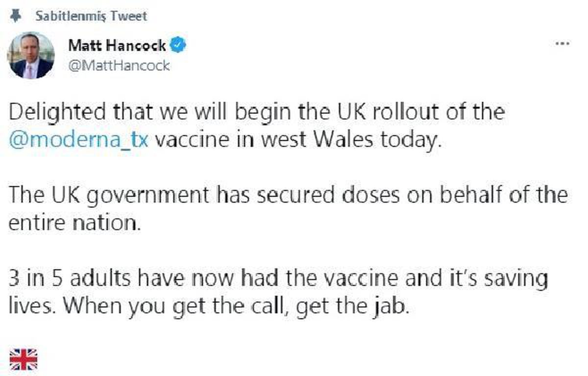The width and height of the screenshot is (588, 376).
Task: Open the tweet's three-dot more menu
Action: point(562,44)
